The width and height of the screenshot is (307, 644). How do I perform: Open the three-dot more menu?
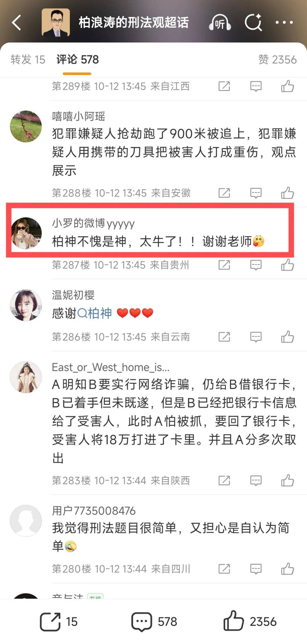pos(284,22)
